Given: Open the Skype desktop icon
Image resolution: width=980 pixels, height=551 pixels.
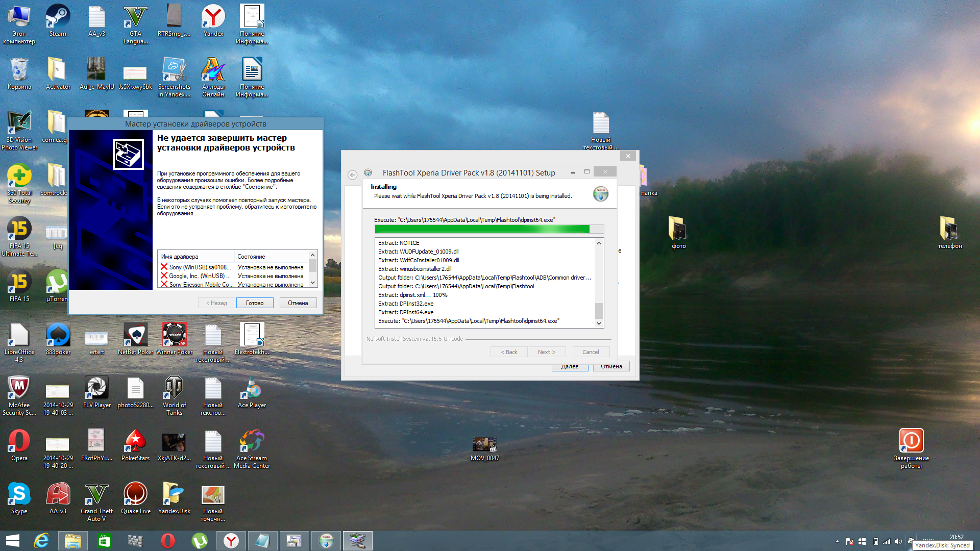Looking at the screenshot, I should 19,496.
